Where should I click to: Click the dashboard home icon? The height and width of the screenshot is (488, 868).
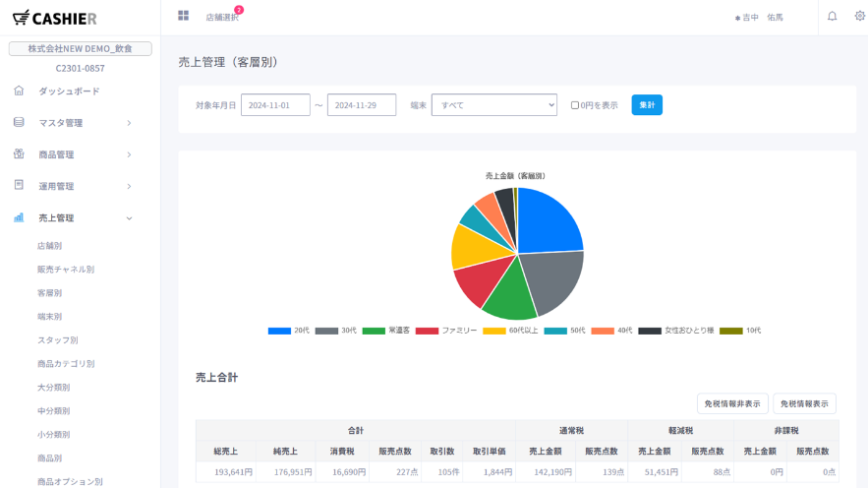click(19, 91)
